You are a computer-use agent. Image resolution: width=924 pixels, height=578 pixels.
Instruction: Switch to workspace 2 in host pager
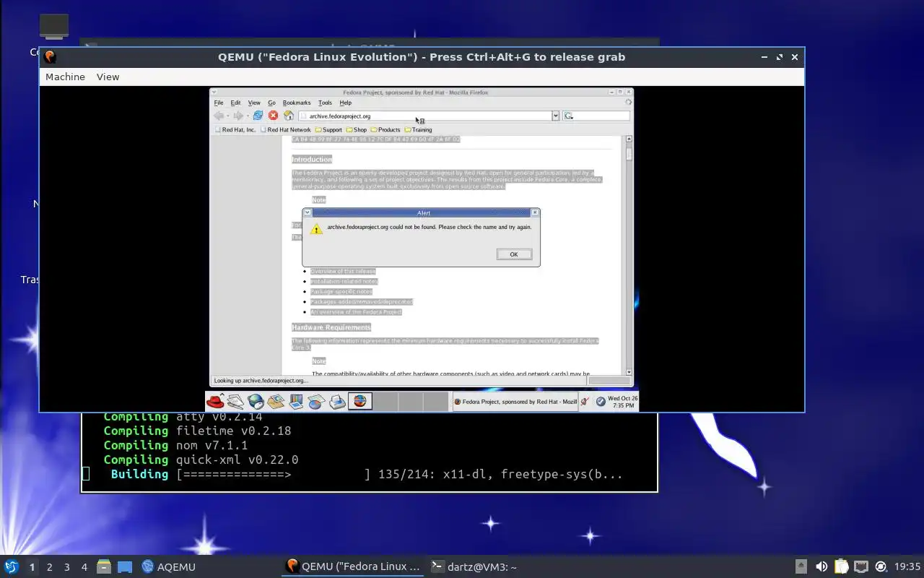tap(49, 567)
